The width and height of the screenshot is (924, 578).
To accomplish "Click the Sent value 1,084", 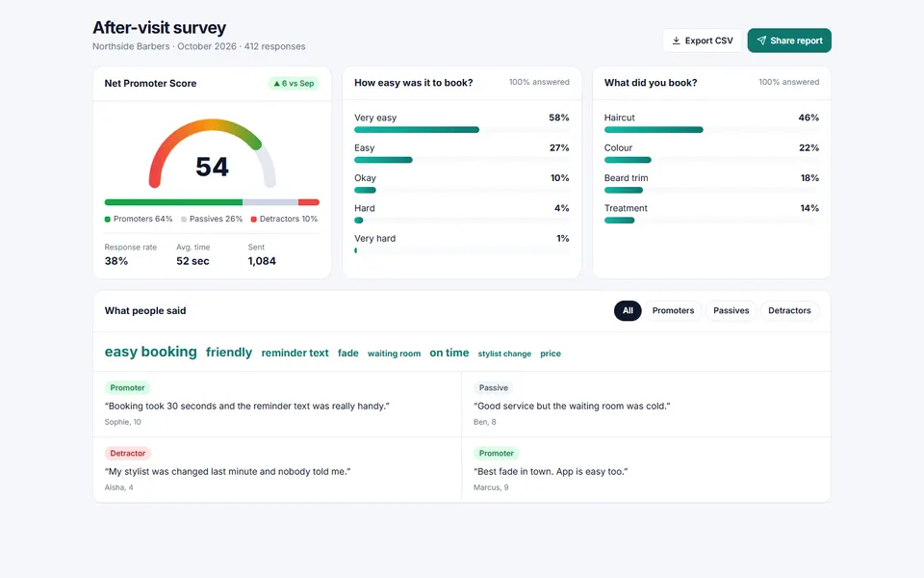I will coord(262,261).
